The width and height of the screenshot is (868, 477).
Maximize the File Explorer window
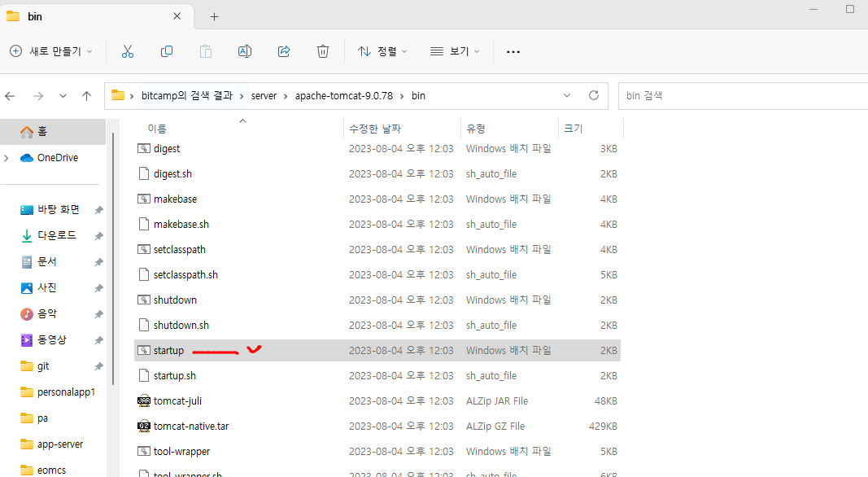850,9
